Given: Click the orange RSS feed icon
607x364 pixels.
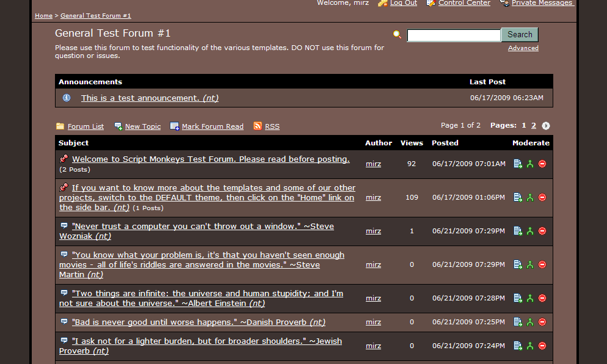Looking at the screenshot, I should point(258,126).
